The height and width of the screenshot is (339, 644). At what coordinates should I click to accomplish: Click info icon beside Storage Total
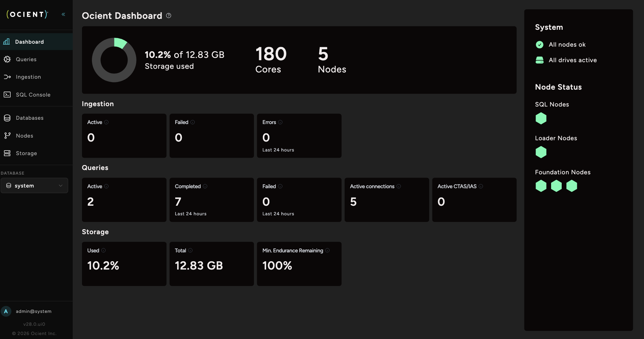pos(190,250)
